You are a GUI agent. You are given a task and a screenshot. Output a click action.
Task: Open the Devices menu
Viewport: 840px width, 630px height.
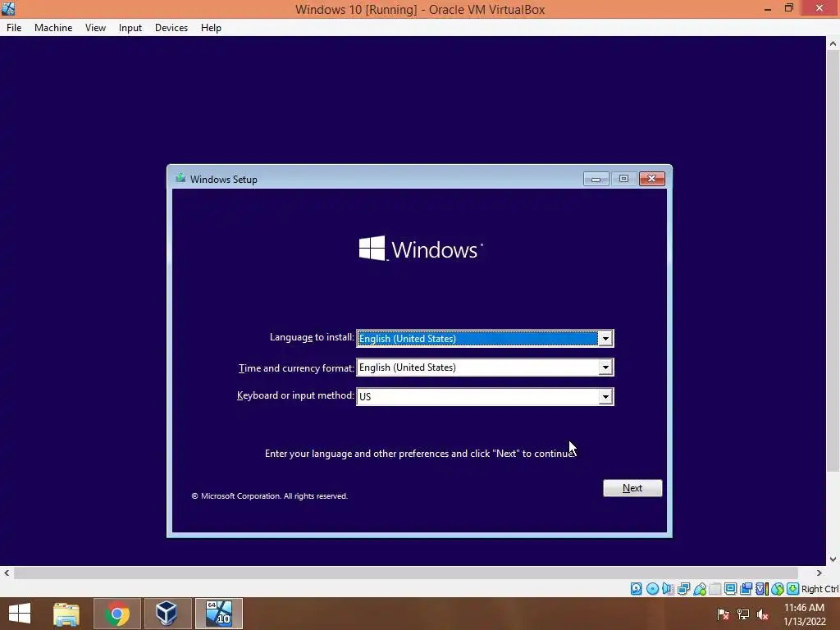point(171,28)
